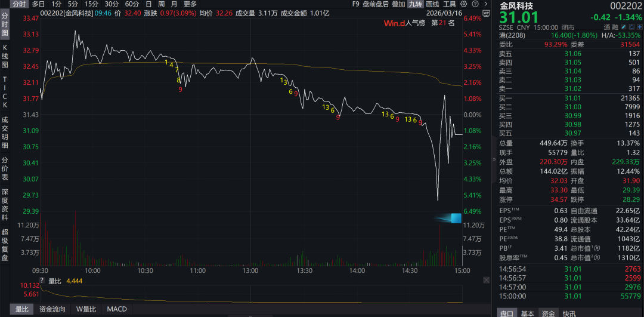Select the 资金流向 indicator tab
644x317 pixels.
point(52,309)
